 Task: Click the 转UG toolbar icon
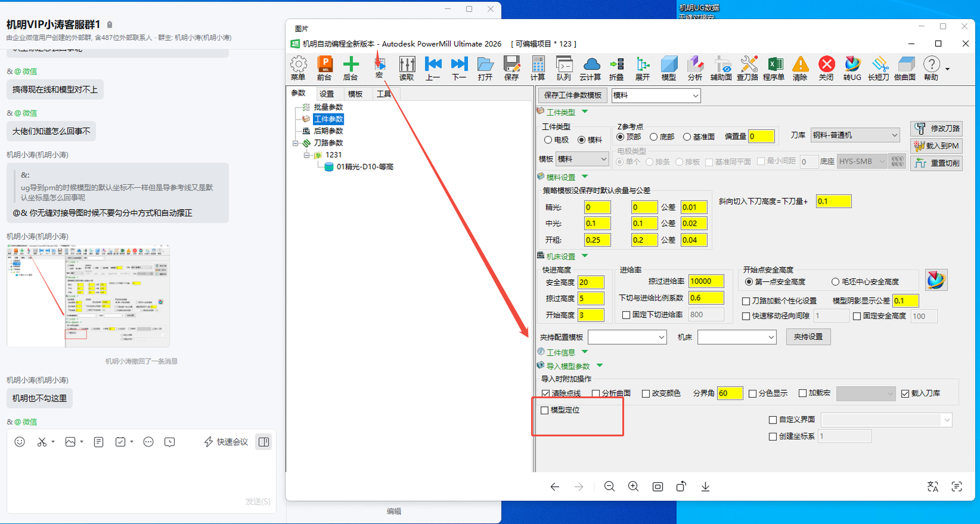[x=852, y=68]
